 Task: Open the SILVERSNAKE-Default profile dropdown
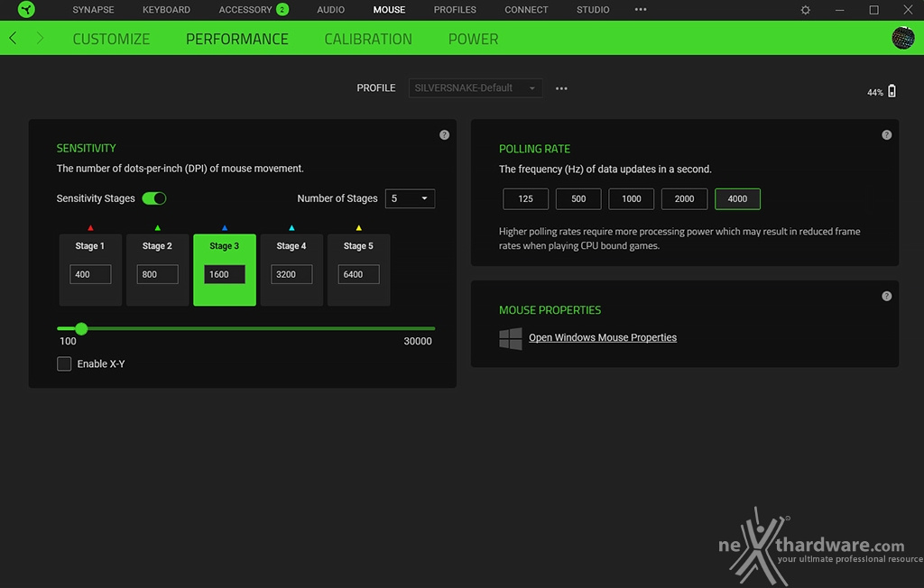tap(476, 87)
